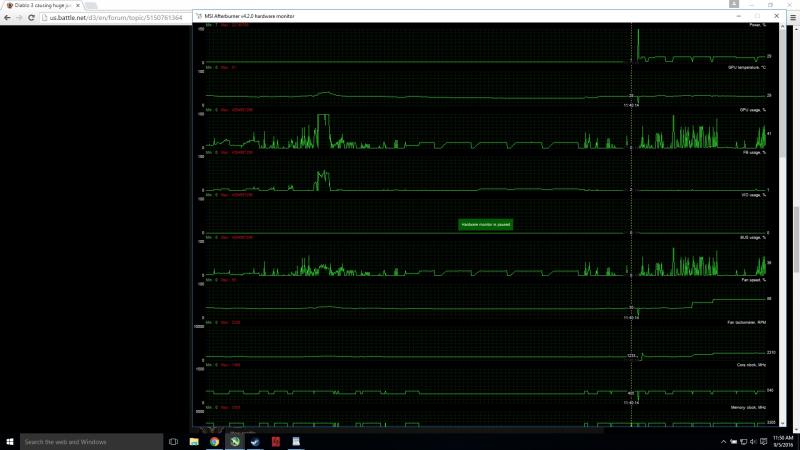Reload the battle.net page in Chrome

point(31,17)
